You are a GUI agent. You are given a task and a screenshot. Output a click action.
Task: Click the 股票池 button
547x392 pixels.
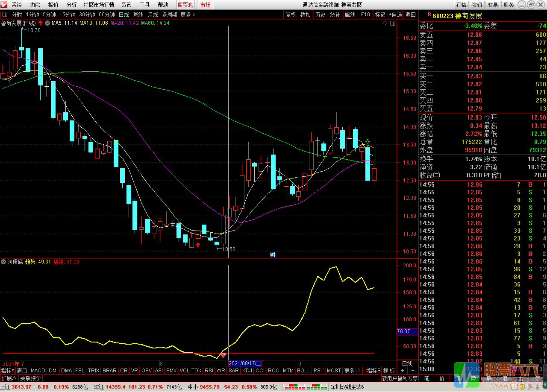point(185,5)
